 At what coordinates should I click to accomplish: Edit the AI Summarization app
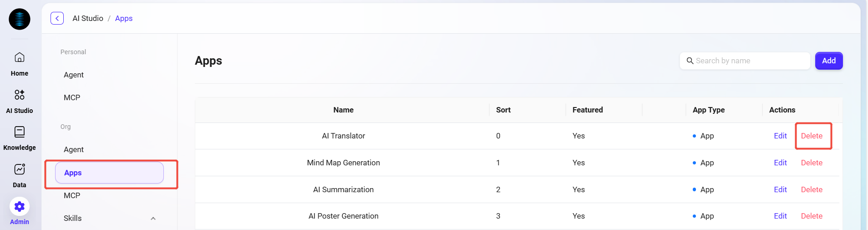click(x=780, y=189)
